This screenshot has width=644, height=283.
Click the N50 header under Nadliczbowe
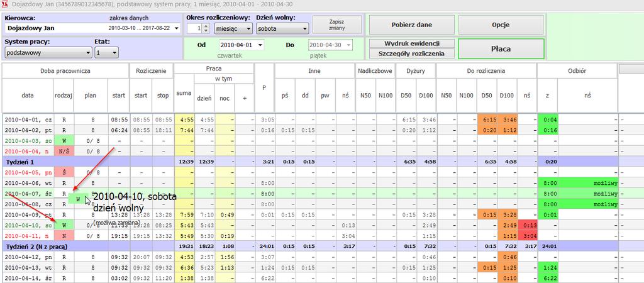pyautogui.click(x=365, y=95)
